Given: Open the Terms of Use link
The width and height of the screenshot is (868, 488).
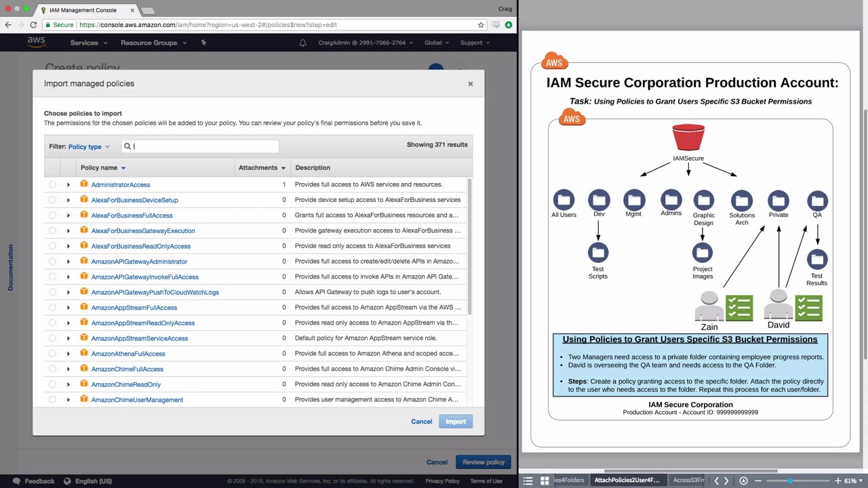Looking at the screenshot, I should pyautogui.click(x=486, y=481).
